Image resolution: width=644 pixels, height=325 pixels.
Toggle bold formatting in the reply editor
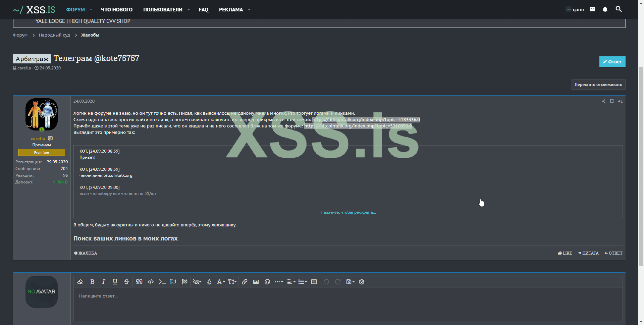click(92, 282)
